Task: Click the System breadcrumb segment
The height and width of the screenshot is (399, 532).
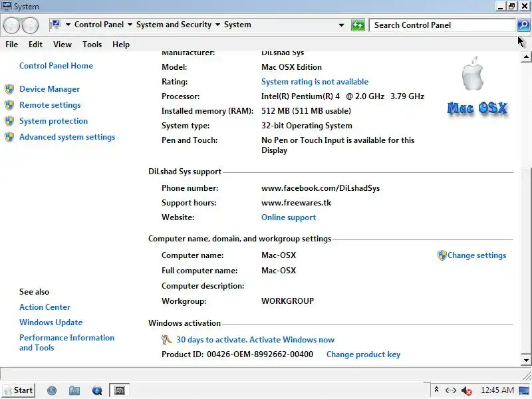Action: click(x=237, y=25)
